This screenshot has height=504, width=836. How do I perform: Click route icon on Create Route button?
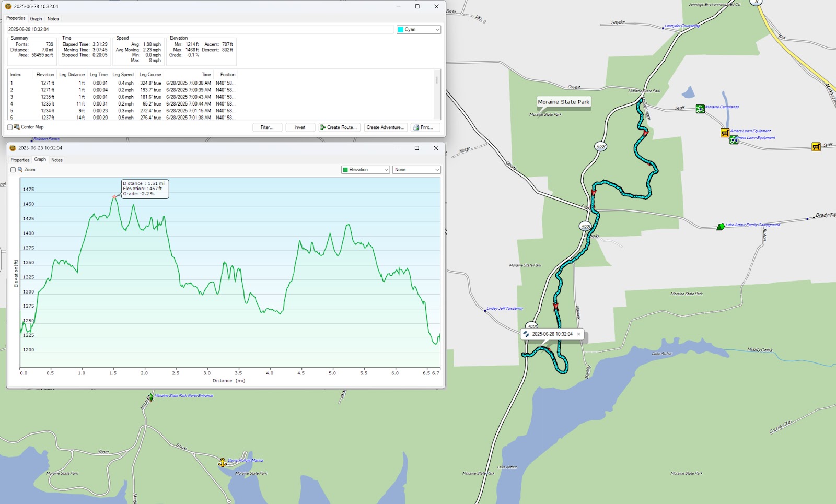[323, 127]
